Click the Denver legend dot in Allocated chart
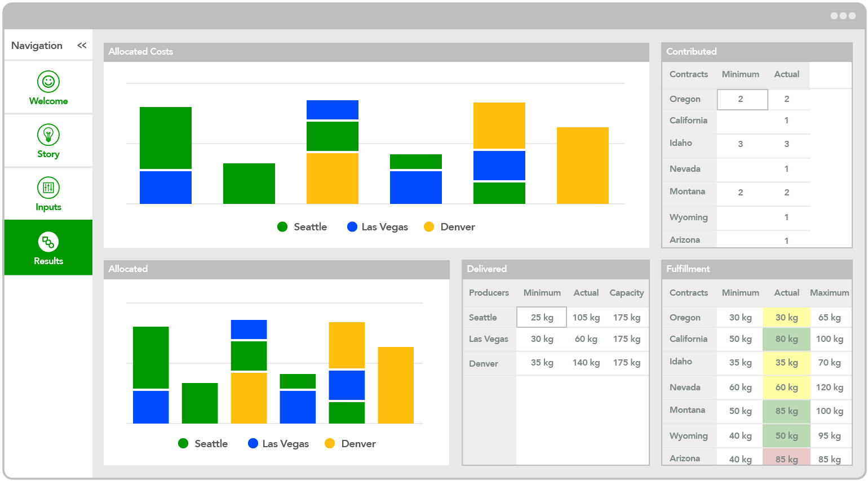868x481 pixels. (330, 443)
